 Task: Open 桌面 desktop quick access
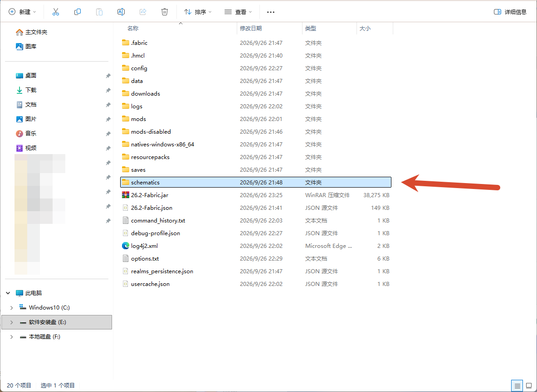point(26,76)
